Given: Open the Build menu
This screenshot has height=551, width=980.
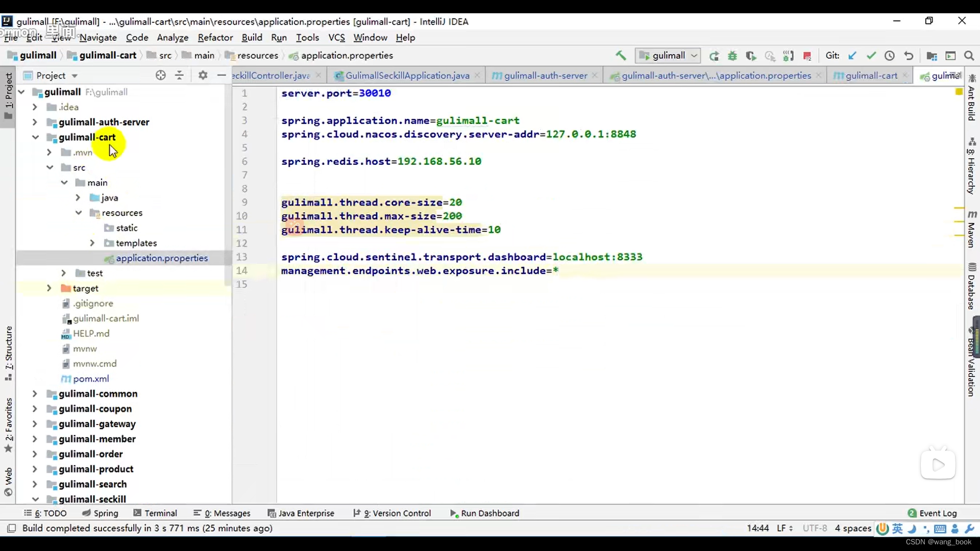Looking at the screenshot, I should (252, 38).
